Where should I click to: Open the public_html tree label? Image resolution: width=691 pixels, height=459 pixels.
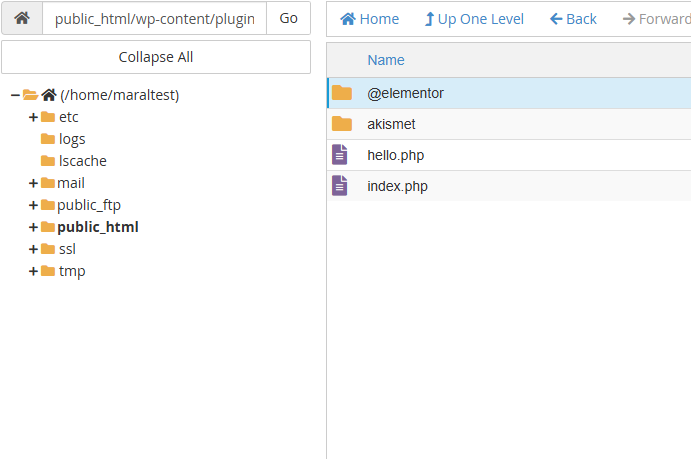pos(98,227)
